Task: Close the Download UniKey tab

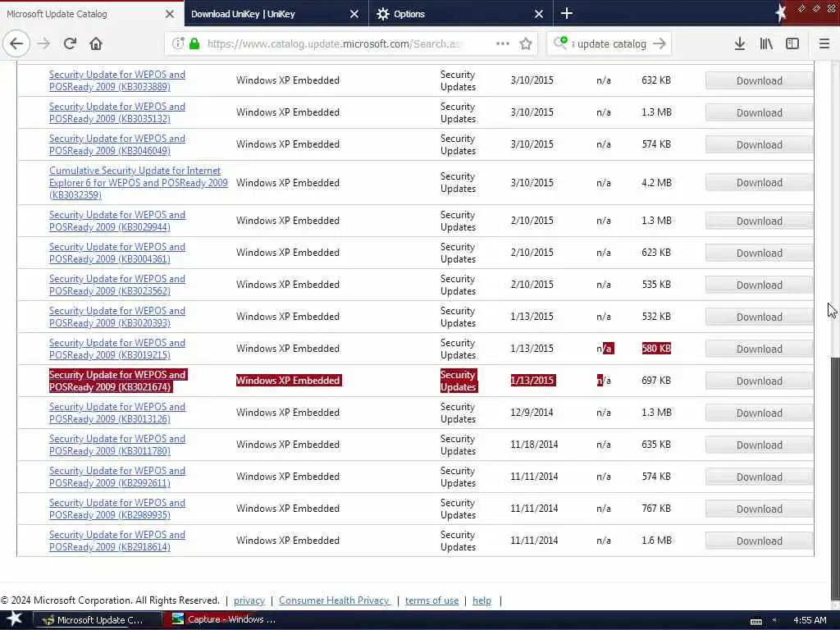Action: [354, 14]
